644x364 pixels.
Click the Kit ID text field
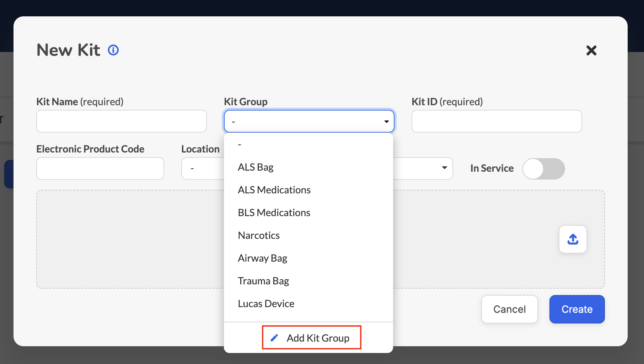pyautogui.click(x=497, y=121)
